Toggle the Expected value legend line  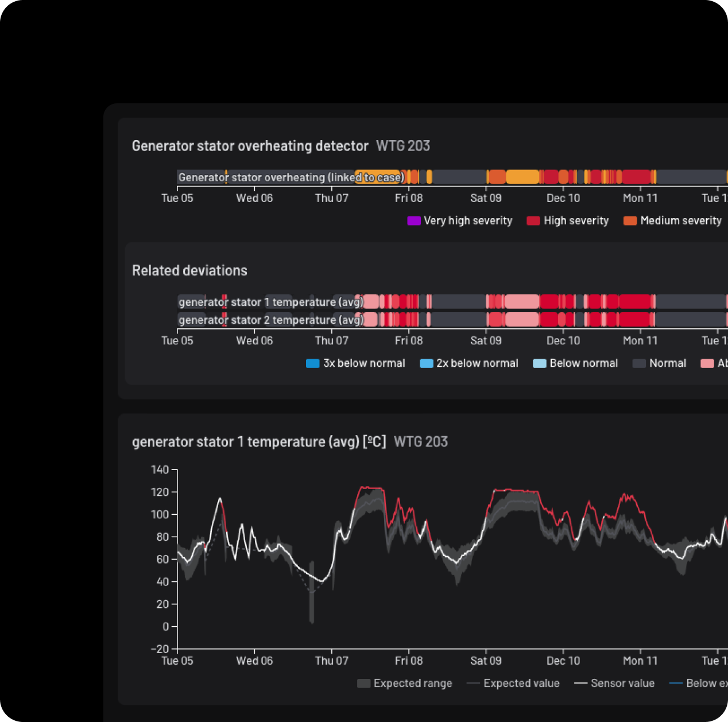[x=473, y=684]
